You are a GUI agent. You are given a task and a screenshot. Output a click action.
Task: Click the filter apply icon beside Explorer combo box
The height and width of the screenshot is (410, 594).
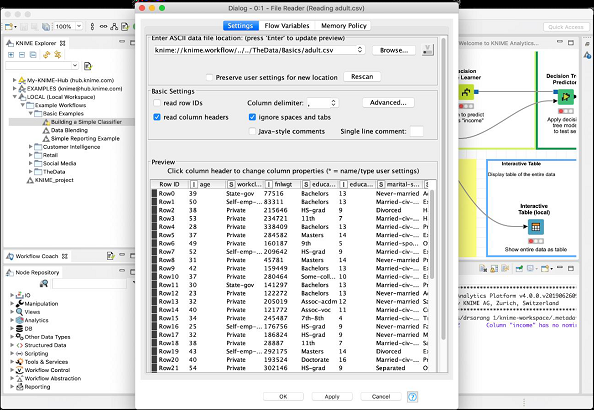88,66
